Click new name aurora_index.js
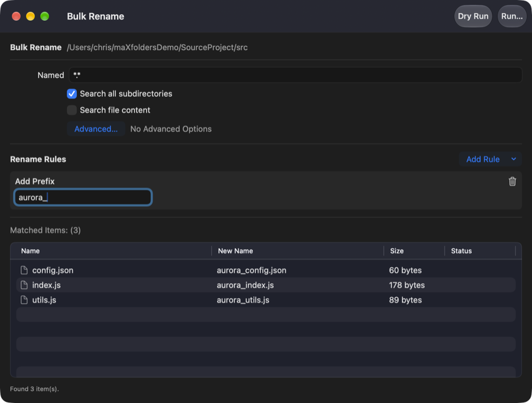The height and width of the screenshot is (403, 532). [245, 285]
